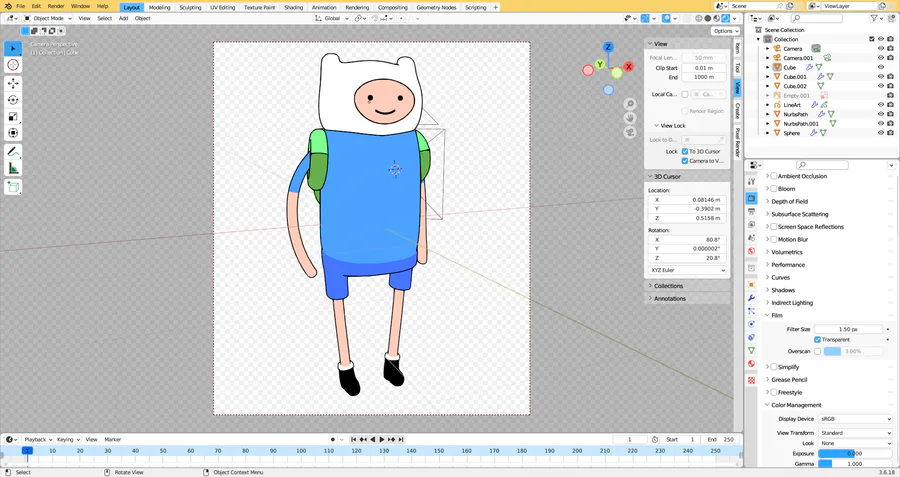Open the Playback popover in timeline
This screenshot has width=900, height=477.
38,440
